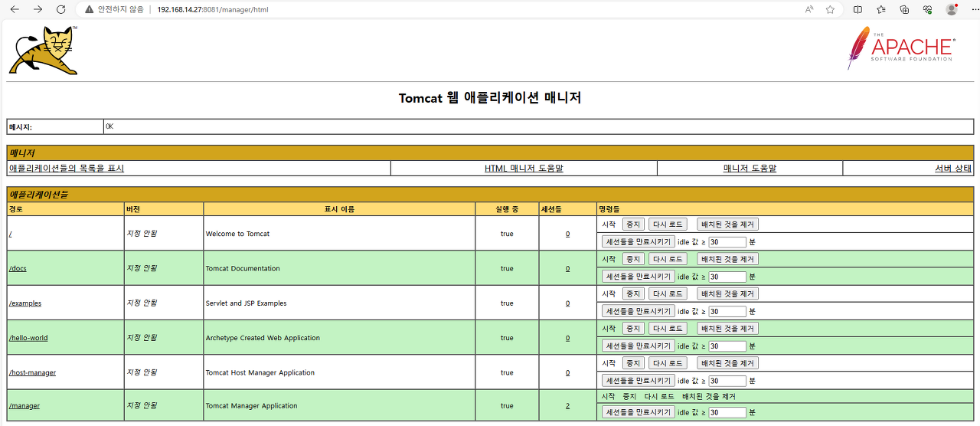Viewport: 980px width, 426px height.
Task: Click the Tomcat cat logo
Action: coord(44,51)
